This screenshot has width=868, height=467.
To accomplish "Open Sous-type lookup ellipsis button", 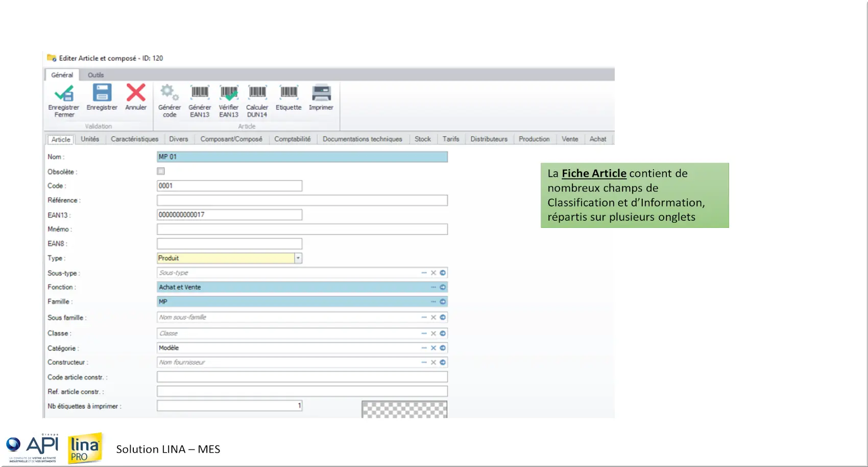I will point(424,273).
